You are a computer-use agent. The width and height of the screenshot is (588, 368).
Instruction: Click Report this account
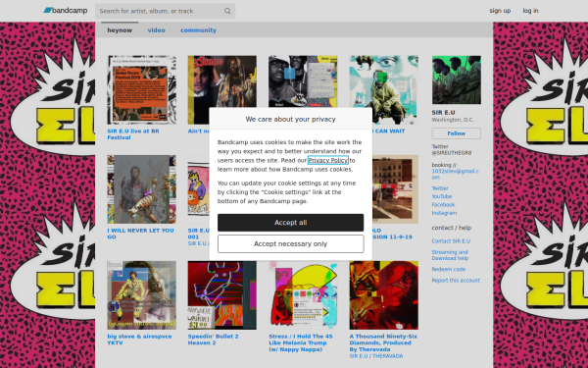click(456, 280)
